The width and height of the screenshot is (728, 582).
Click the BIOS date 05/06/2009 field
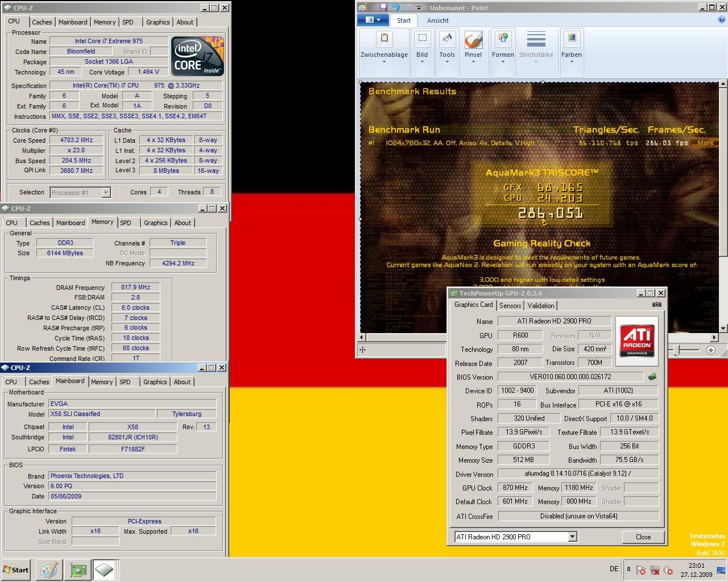click(x=133, y=496)
